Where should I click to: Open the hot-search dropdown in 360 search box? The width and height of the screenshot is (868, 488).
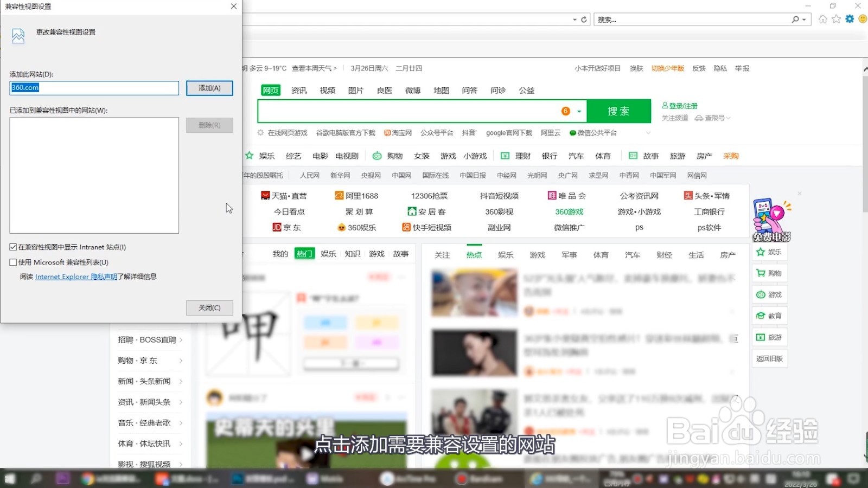(x=579, y=111)
